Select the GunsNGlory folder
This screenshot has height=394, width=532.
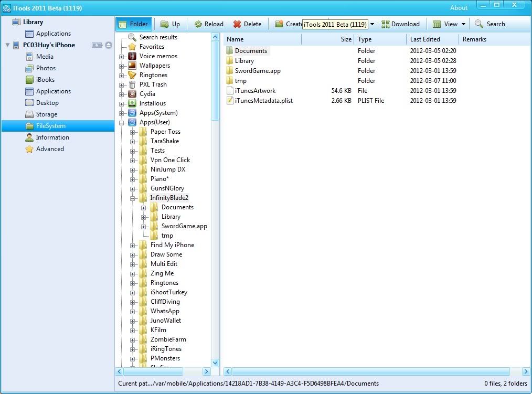167,188
